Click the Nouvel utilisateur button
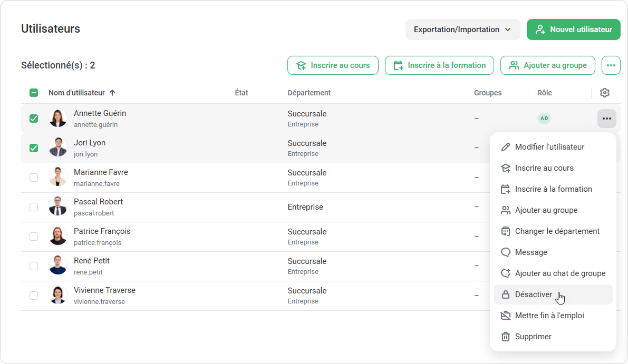The image size is (628, 364). [x=573, y=29]
